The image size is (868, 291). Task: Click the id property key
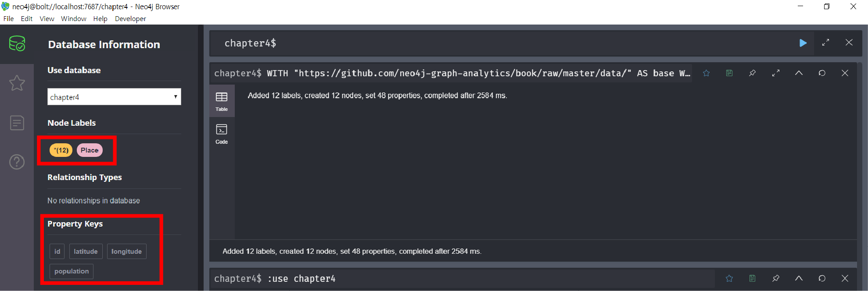pyautogui.click(x=57, y=252)
